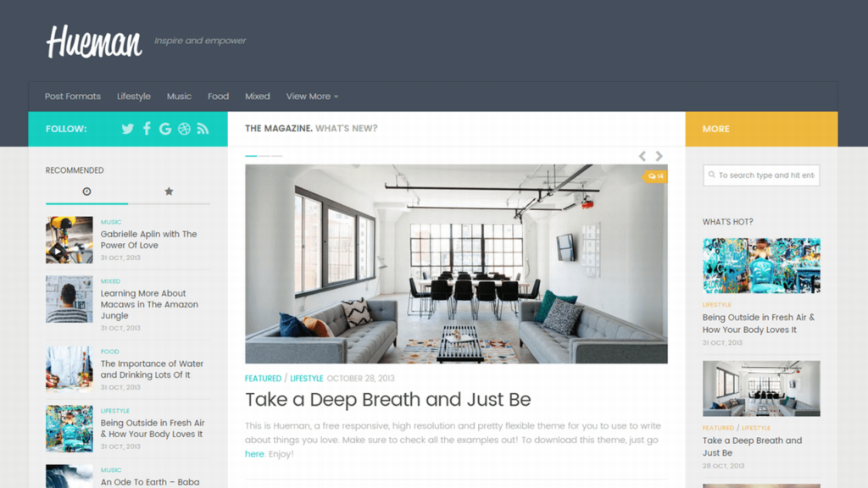Viewport: 868px width, 488px height.
Task: Open the Hueman site logo
Action: coord(94,42)
